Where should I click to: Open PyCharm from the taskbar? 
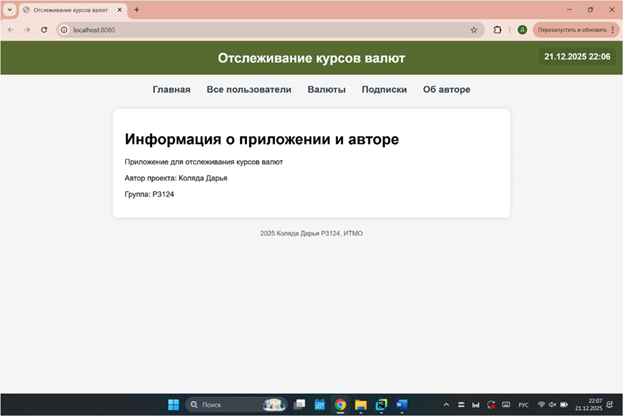(x=381, y=405)
